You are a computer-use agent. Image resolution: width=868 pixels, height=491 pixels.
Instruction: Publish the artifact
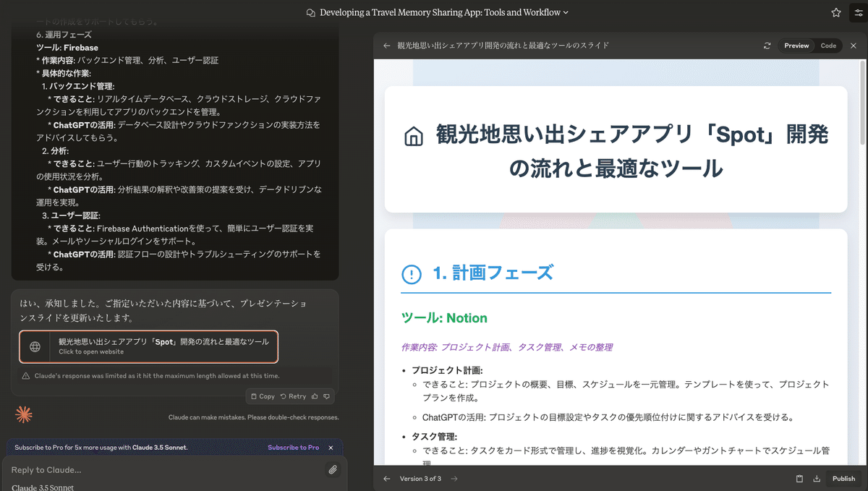click(843, 479)
